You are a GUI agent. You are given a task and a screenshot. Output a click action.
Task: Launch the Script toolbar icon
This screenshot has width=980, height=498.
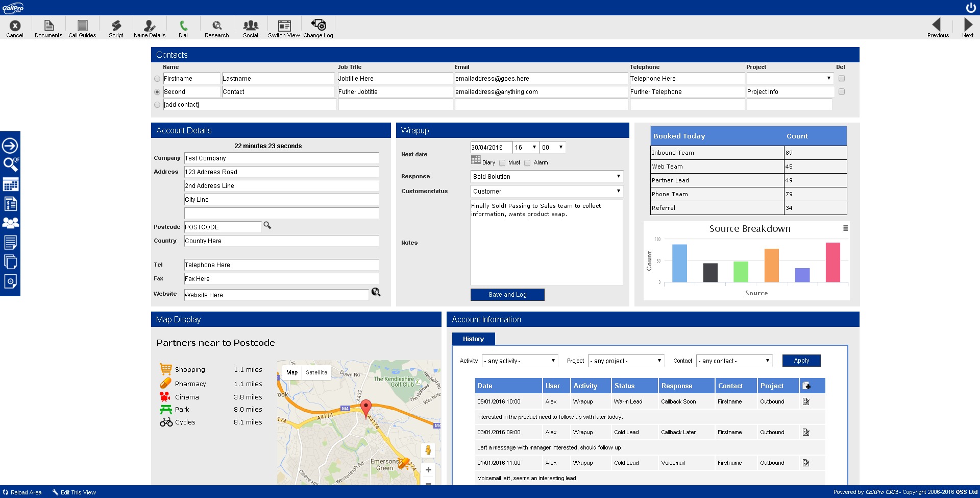(x=116, y=26)
